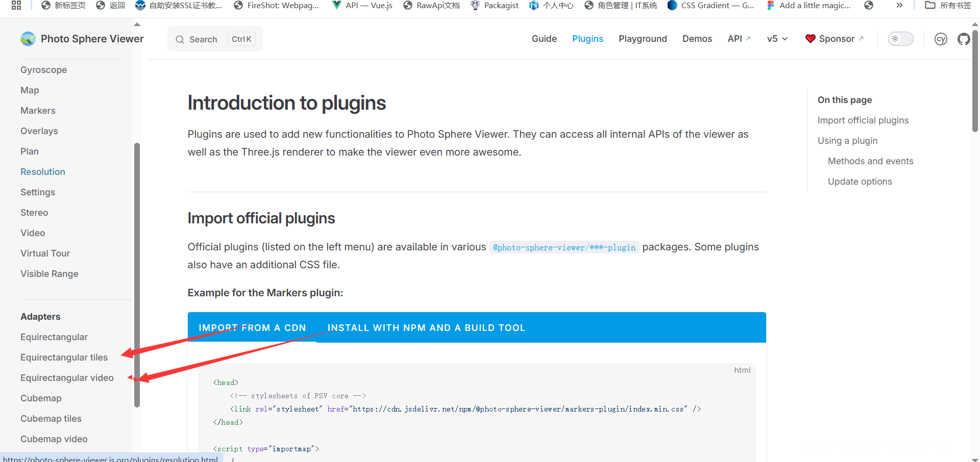Open Resolution plugin in sidebar

point(43,172)
